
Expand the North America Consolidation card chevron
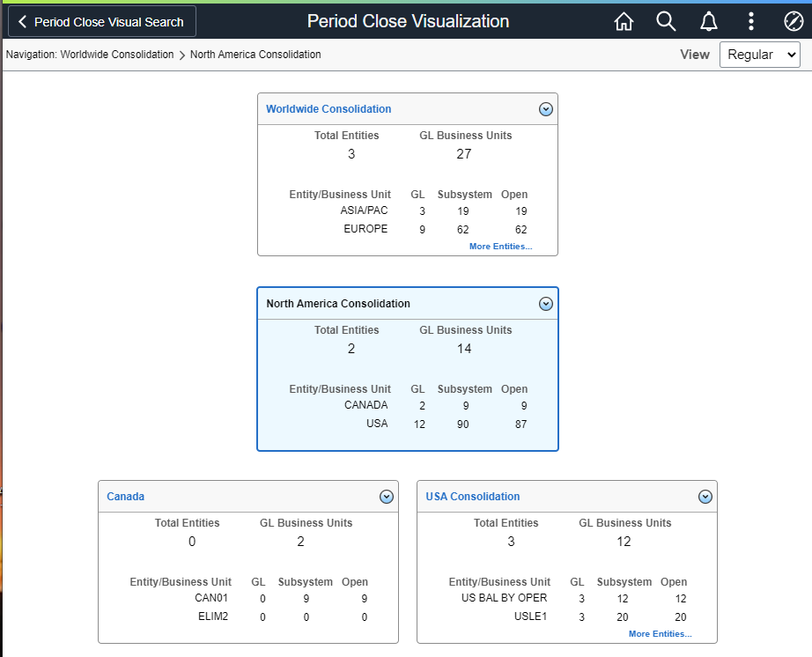(x=546, y=303)
